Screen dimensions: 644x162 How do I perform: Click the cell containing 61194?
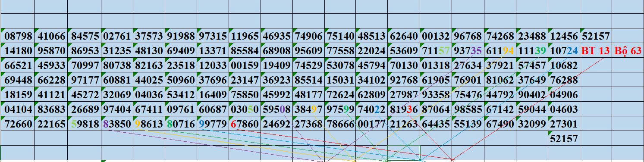coord(500,51)
